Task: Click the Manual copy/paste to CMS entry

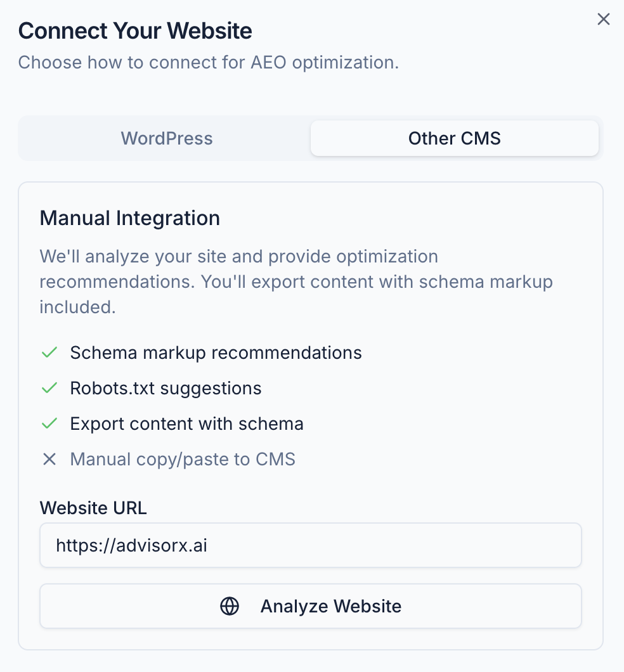Action: click(183, 459)
